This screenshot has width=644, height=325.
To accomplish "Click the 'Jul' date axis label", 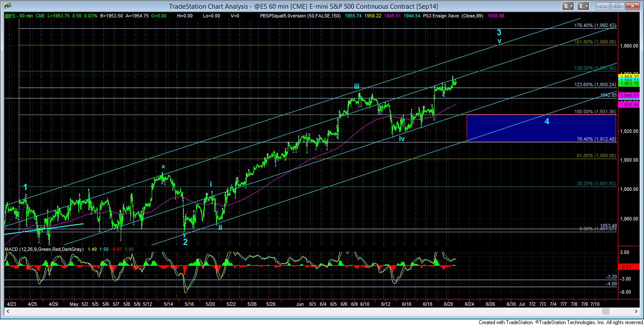I will [x=522, y=304].
